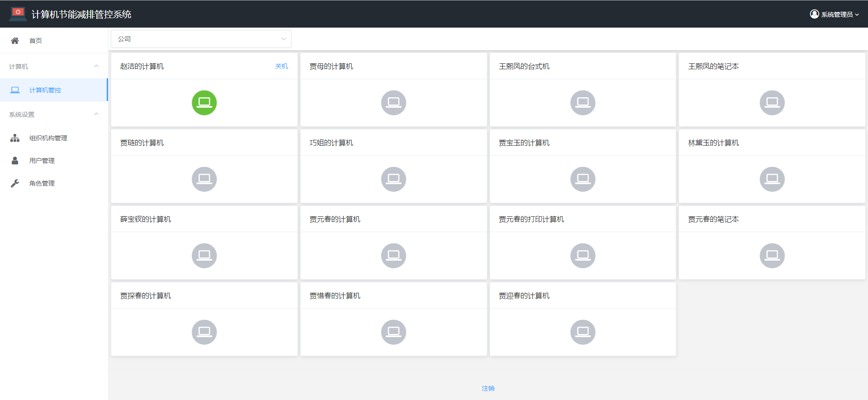Viewport: 868px width, 400px height.
Task: Click the 巧姐的计算机 laptop icon
Action: point(393,179)
